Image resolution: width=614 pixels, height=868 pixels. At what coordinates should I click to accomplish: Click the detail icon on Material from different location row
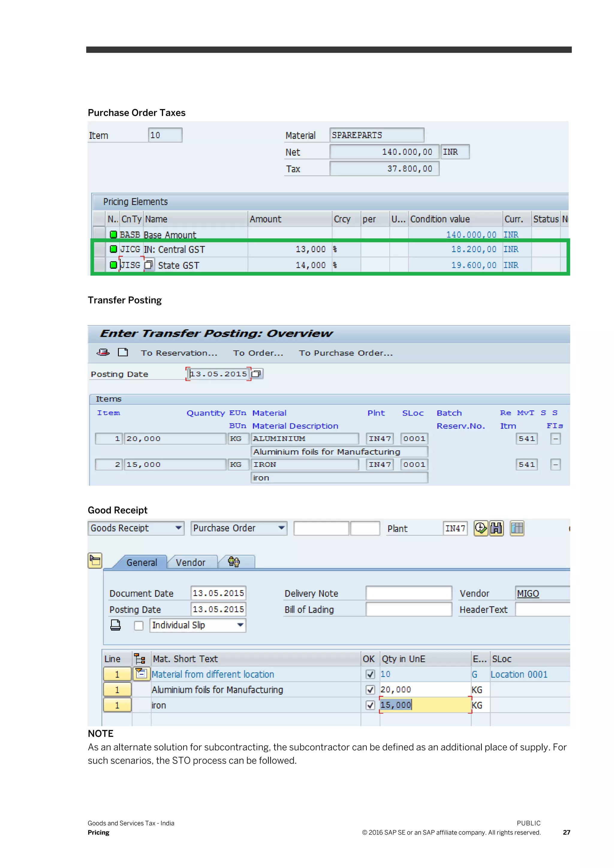tap(141, 674)
